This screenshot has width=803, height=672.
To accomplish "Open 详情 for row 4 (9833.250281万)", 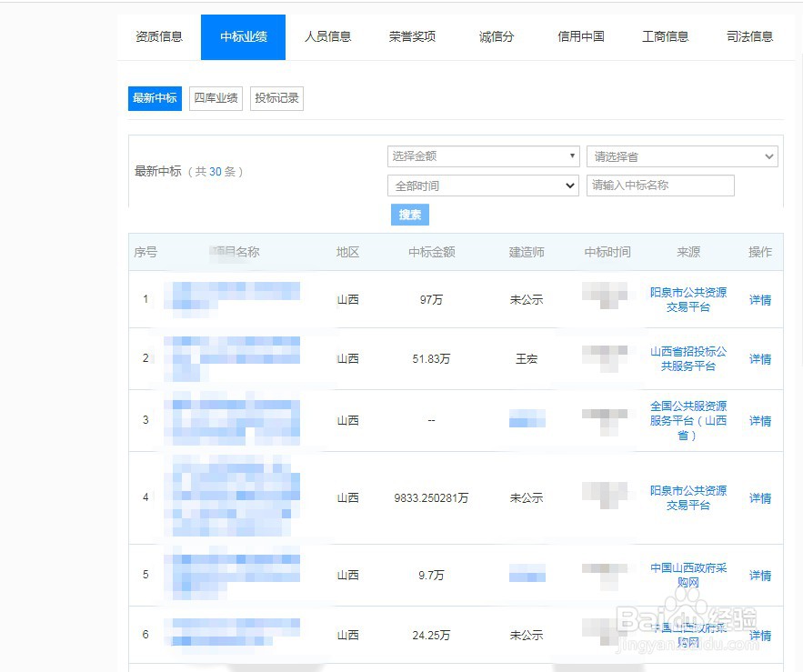I will point(760,497).
